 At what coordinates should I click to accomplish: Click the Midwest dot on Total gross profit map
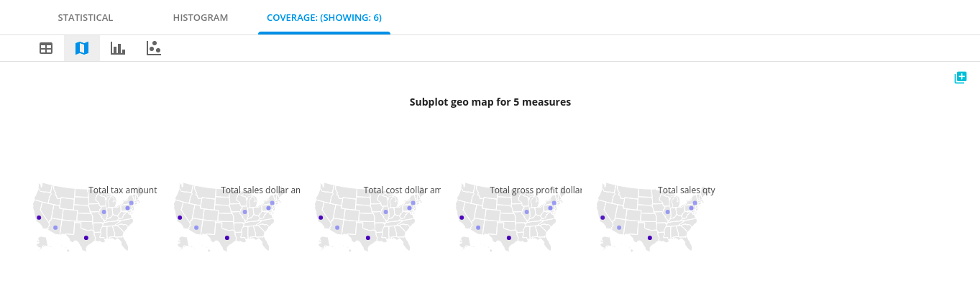pos(526,212)
